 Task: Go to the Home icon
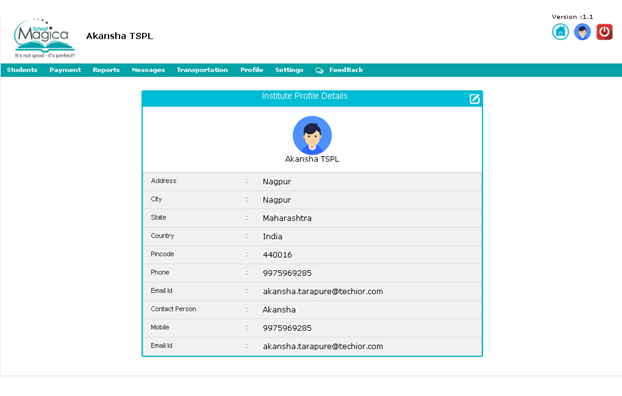pyautogui.click(x=560, y=32)
